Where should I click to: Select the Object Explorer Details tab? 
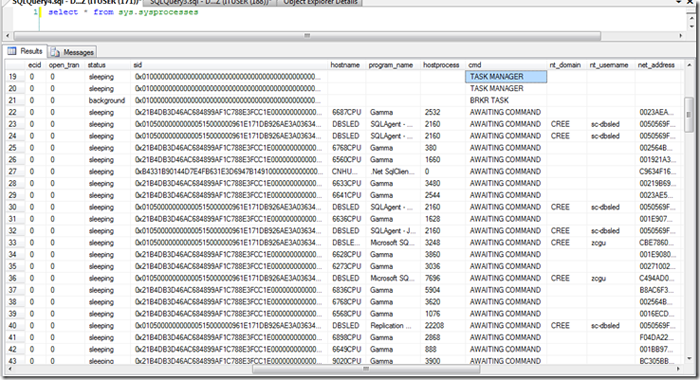pyautogui.click(x=320, y=2)
